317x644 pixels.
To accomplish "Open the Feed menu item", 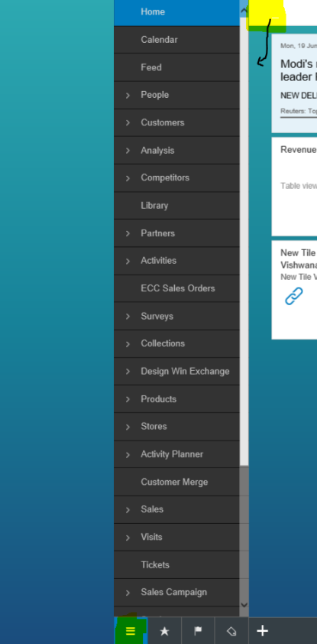I will tap(176, 67).
